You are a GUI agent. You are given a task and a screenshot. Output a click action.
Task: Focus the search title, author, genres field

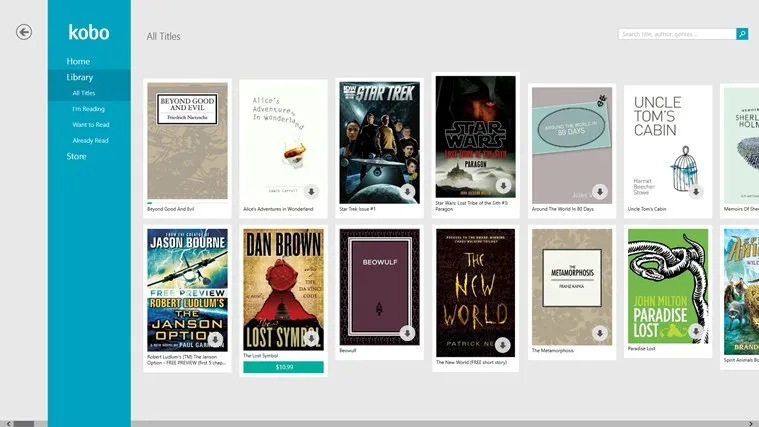677,34
